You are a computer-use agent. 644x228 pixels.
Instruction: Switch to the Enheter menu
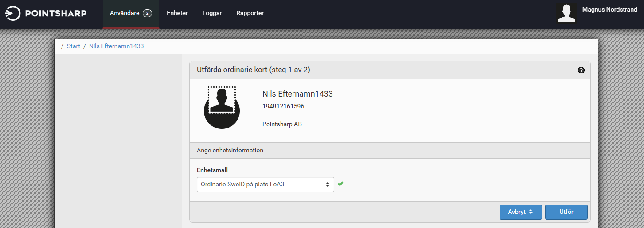coord(177,13)
